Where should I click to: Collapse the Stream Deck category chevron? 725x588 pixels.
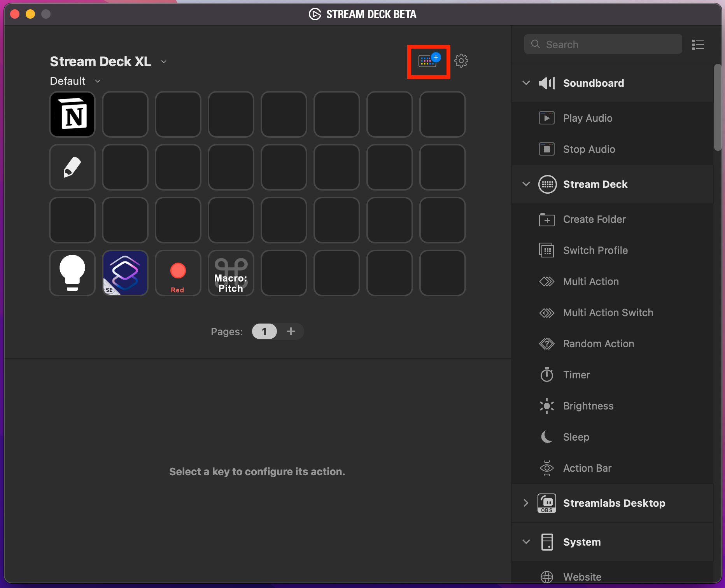(526, 184)
